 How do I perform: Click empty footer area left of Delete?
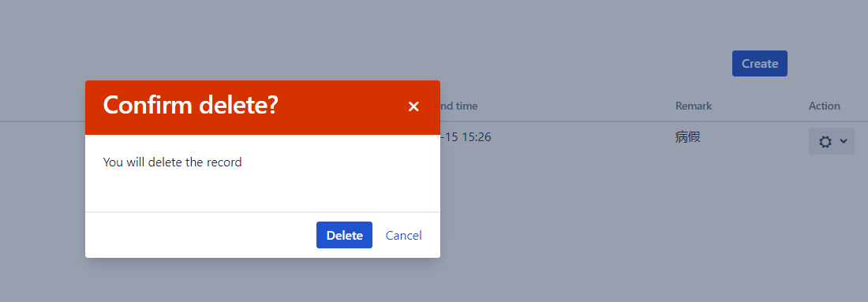tap(200, 235)
